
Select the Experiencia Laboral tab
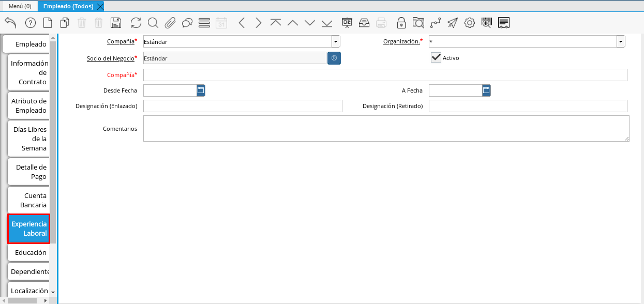28,229
